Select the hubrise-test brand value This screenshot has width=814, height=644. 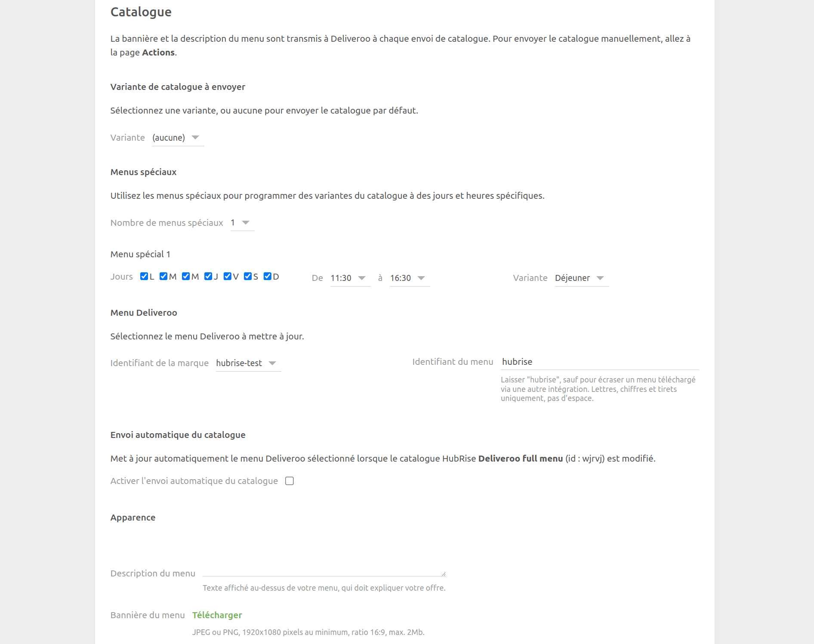tap(239, 363)
